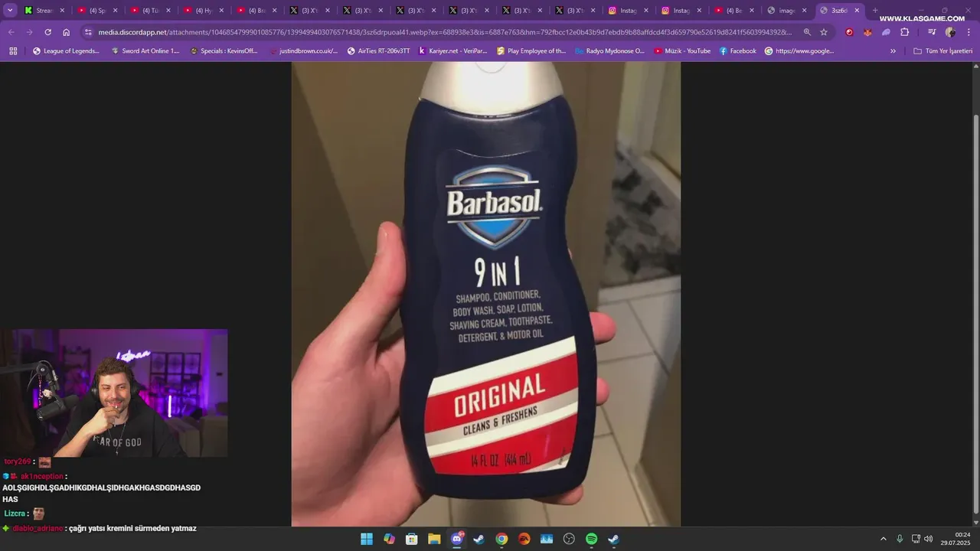Image resolution: width=980 pixels, height=551 pixels.
Task: Open network status tray icon
Action: click(916, 539)
